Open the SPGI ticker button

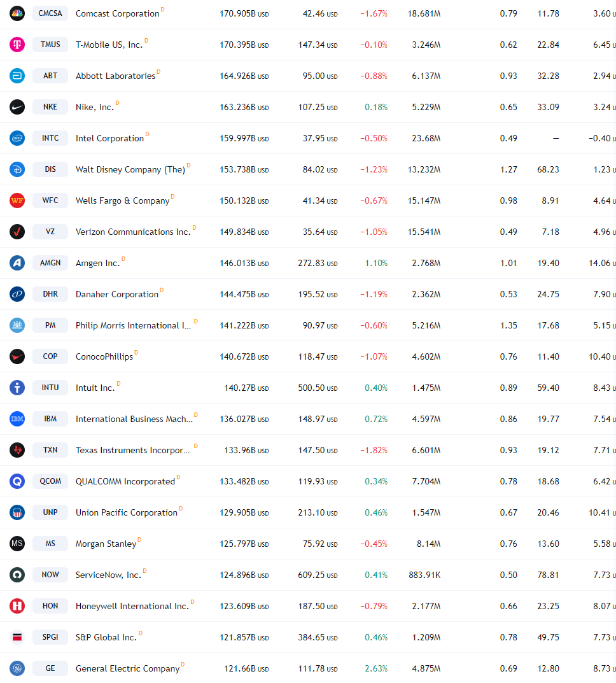[50, 637]
